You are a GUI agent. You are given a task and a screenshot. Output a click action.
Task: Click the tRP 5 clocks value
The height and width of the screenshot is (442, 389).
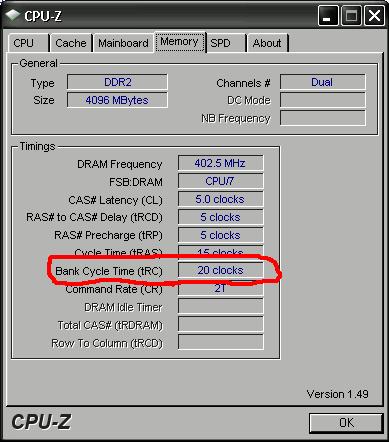tap(220, 235)
